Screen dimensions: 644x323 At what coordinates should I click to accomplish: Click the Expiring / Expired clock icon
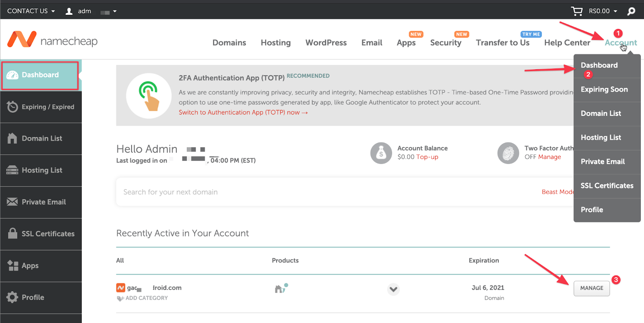point(12,107)
